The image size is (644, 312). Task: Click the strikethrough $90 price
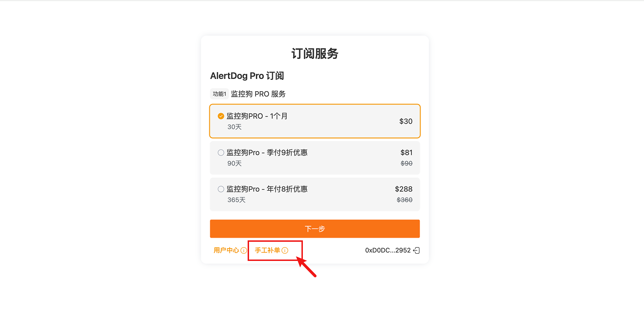click(406, 163)
